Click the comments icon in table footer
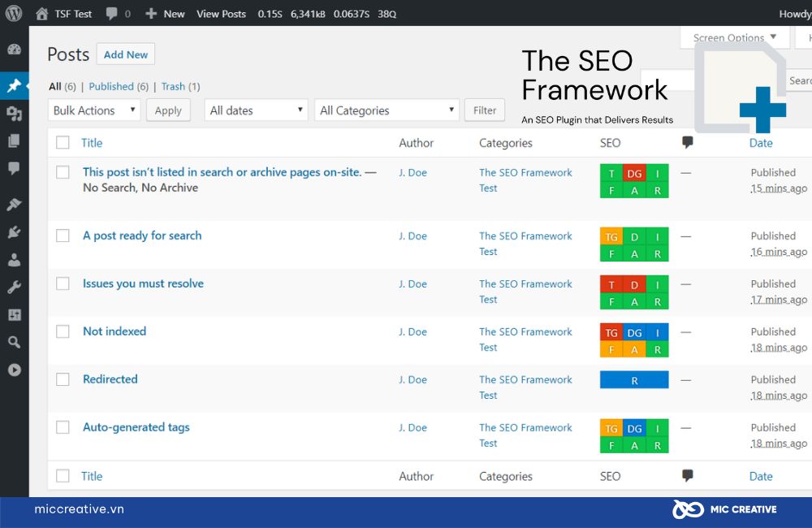Viewport: 812px width, 528px height. (x=687, y=475)
